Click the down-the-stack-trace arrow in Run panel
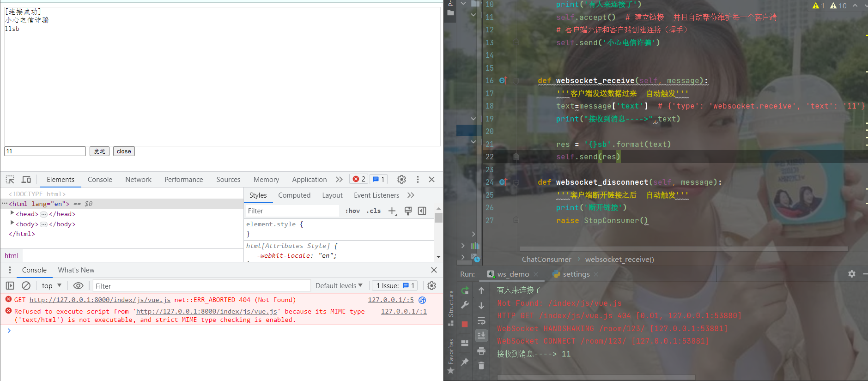Viewport: 868px width, 381px height. [481, 306]
